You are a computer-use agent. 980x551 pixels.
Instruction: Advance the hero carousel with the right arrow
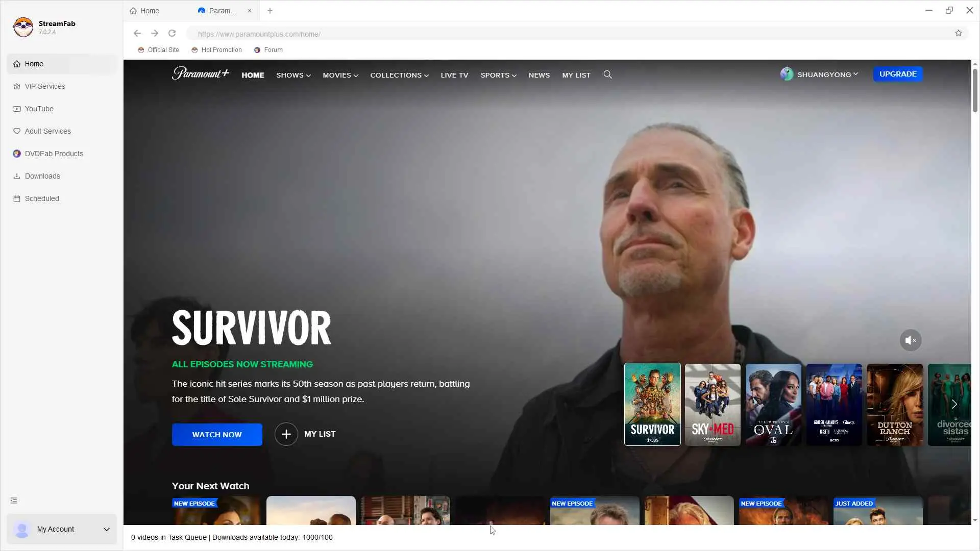(954, 404)
